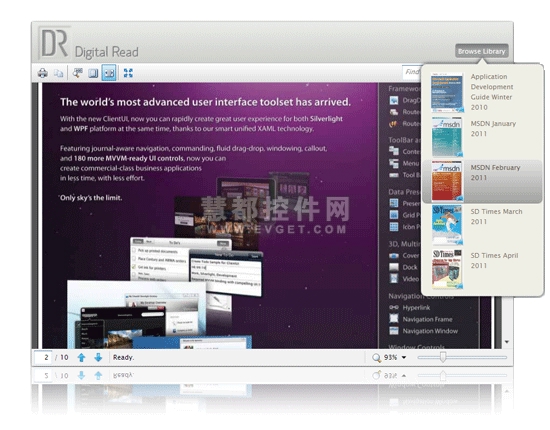The image size is (550, 430).
Task: Go to previous page with up arrow
Action: (81, 357)
